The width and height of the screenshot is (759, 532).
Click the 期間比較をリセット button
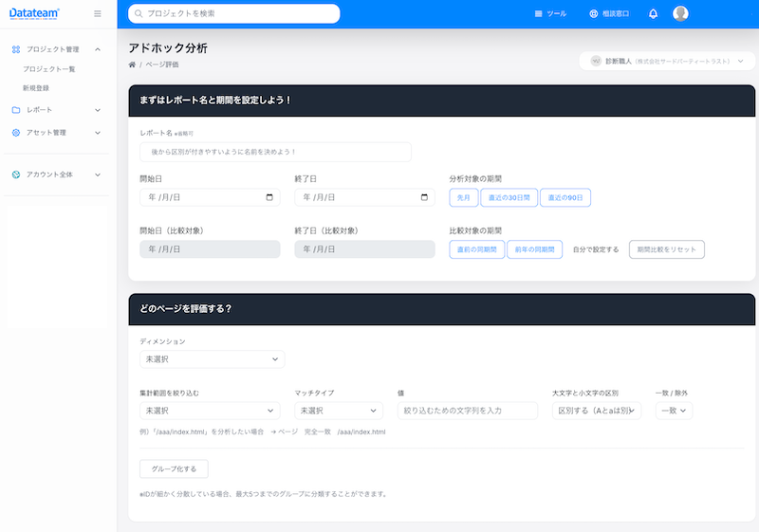coord(667,249)
